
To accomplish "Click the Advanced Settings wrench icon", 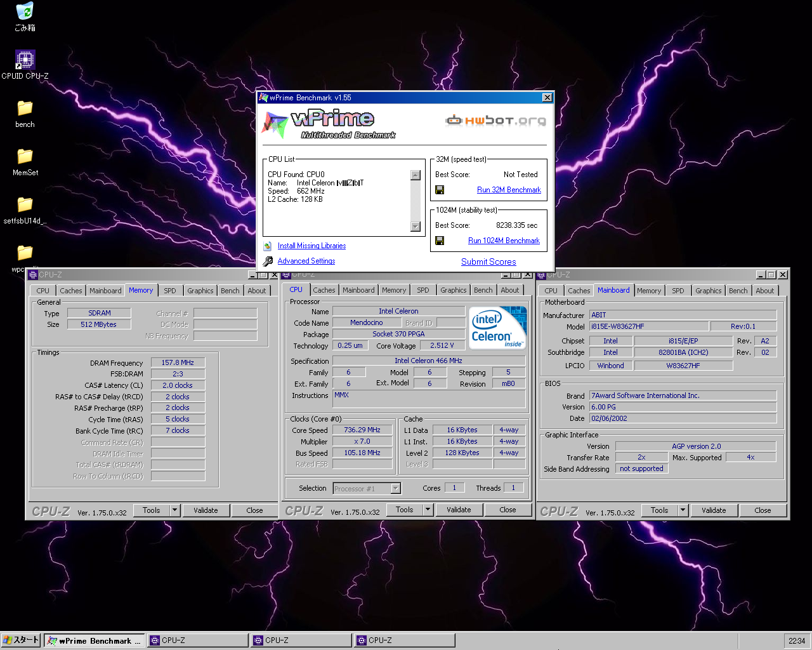I will (x=268, y=261).
